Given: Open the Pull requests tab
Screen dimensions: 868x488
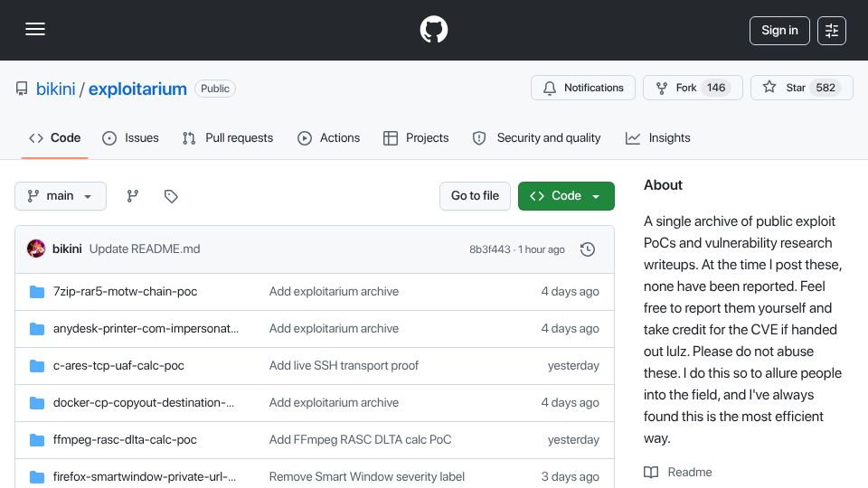Looking at the screenshot, I should coord(228,137).
